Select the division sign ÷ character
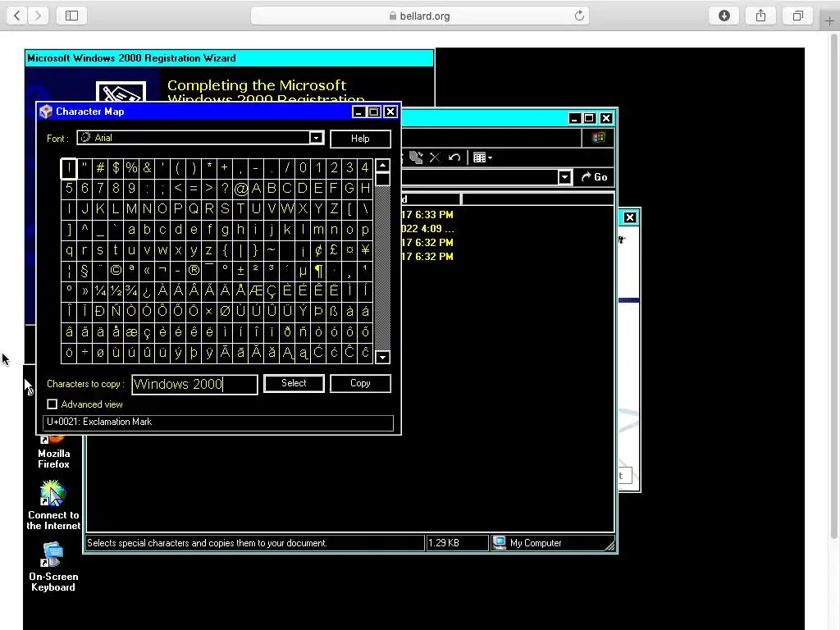Image resolution: width=840 pixels, height=630 pixels. tap(84, 353)
